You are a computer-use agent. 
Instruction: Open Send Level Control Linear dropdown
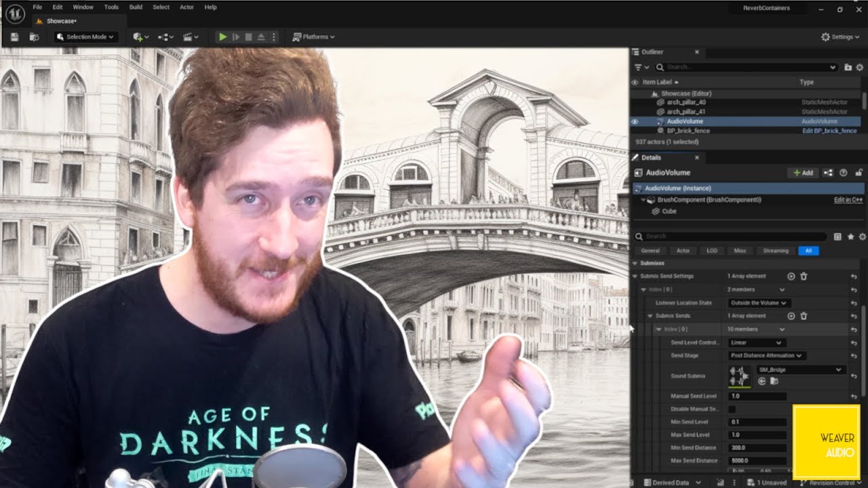[756, 342]
